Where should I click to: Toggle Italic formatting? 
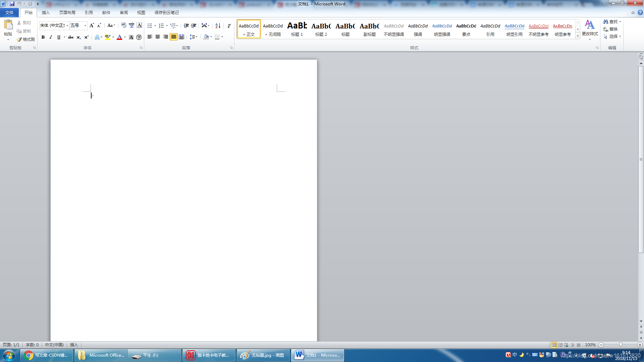(51, 37)
